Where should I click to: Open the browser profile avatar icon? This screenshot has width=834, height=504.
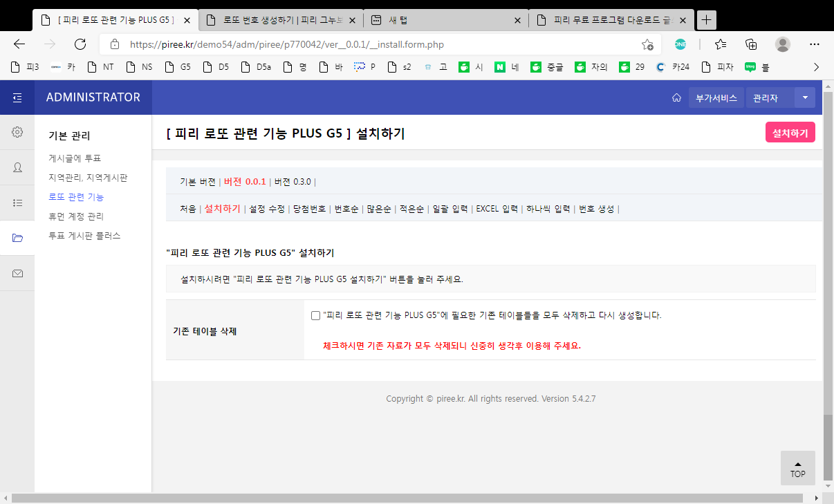pos(782,44)
